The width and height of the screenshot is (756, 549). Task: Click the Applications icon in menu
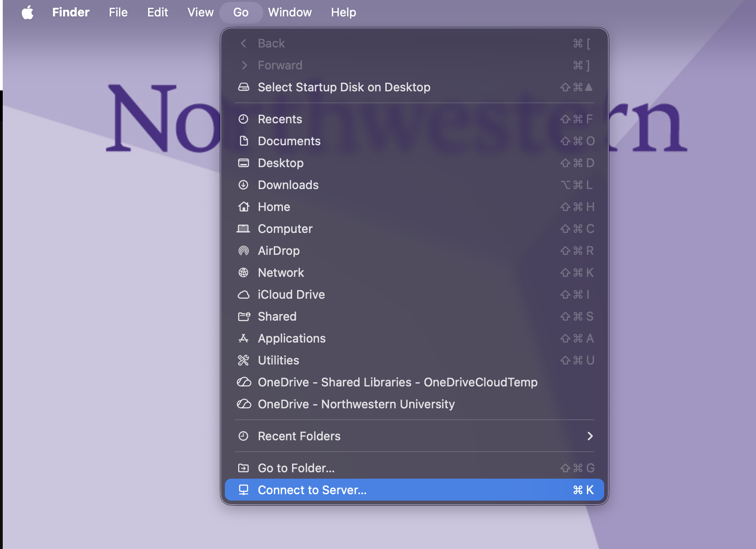pyautogui.click(x=244, y=338)
